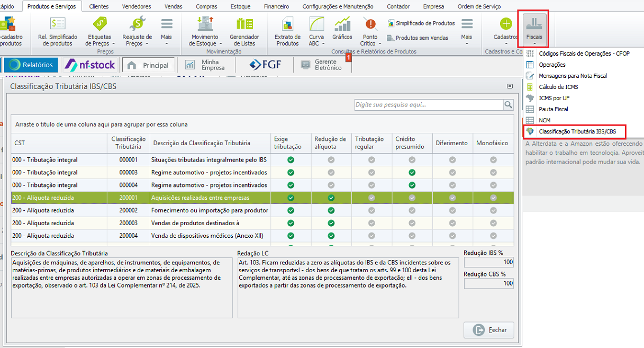This screenshot has width=644, height=348.
Task: Open the Gráficos chart icon
Action: (342, 24)
